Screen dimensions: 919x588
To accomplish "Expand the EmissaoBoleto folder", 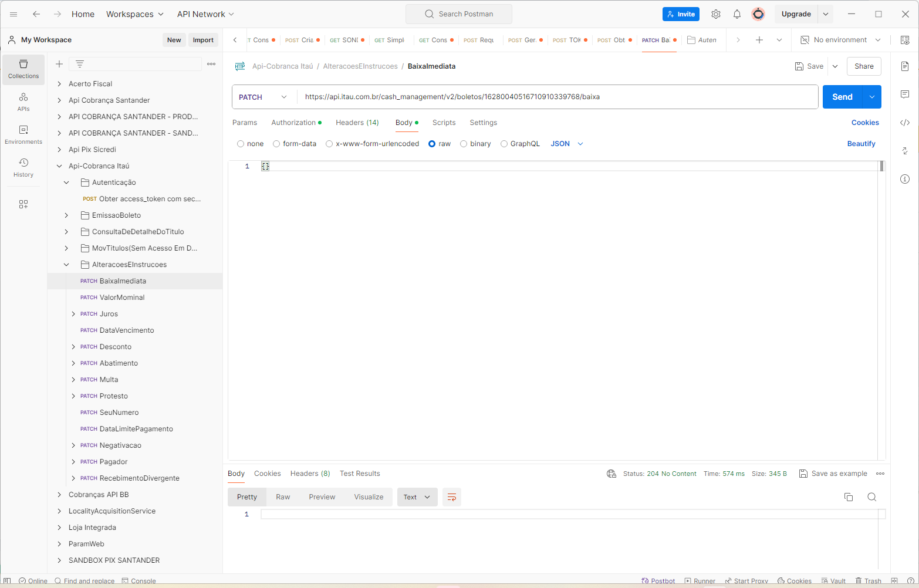I will [x=66, y=215].
